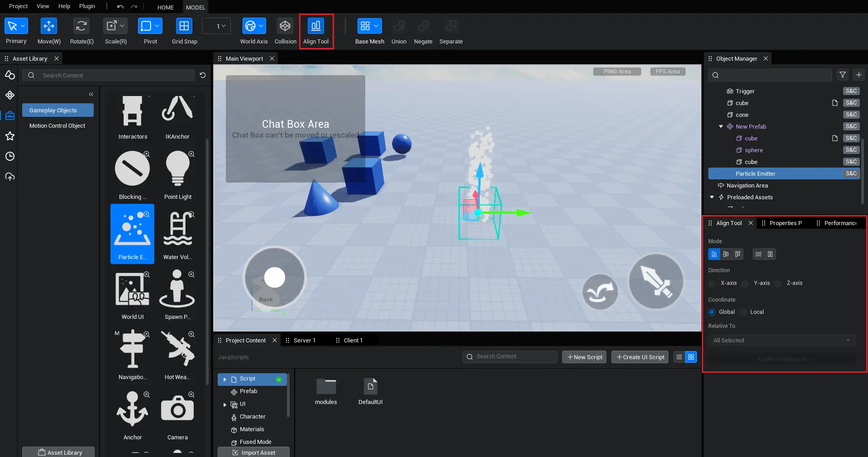Viewport: 868px width, 457px height.
Task: Switch to the Properties tab
Action: [x=786, y=223]
